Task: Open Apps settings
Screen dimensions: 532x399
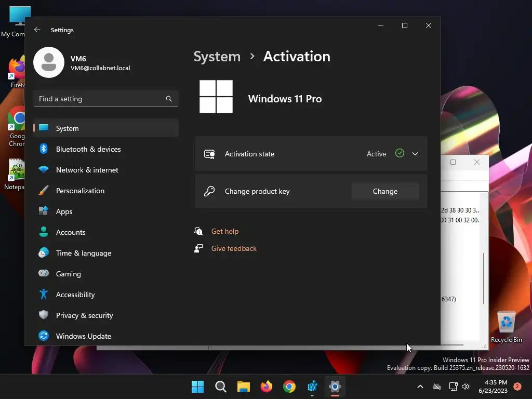Action: click(x=106, y=211)
